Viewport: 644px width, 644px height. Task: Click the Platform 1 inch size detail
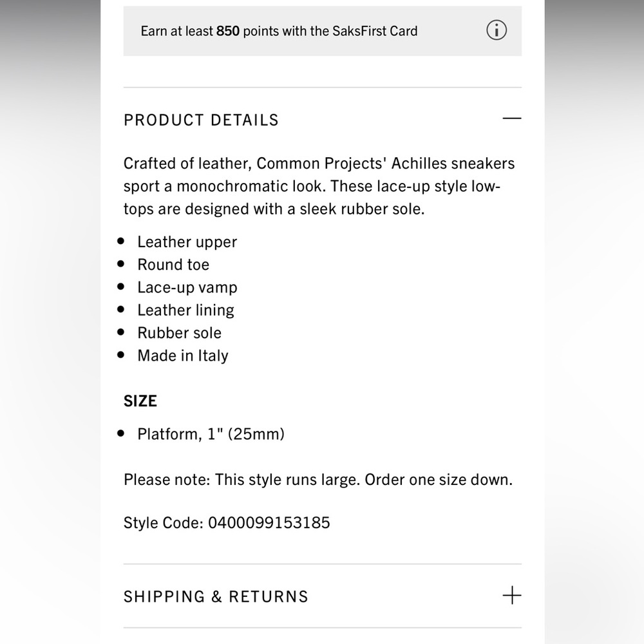click(211, 433)
